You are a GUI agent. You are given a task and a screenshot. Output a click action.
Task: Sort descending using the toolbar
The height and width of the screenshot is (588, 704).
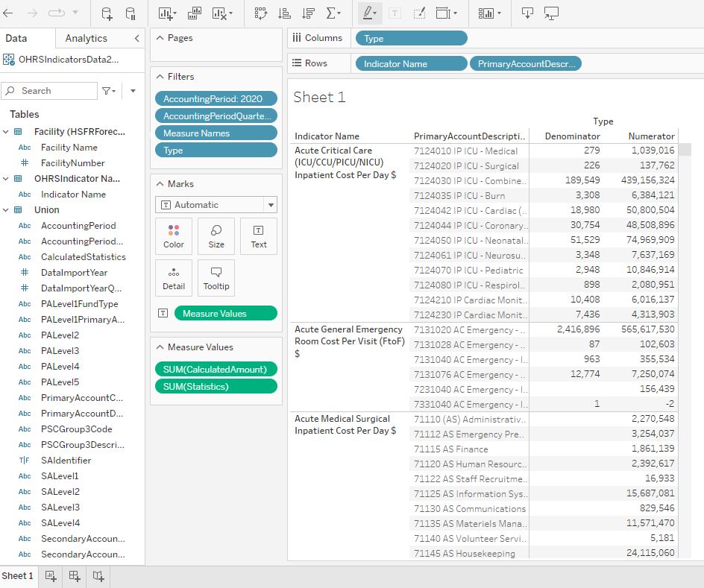(x=308, y=13)
